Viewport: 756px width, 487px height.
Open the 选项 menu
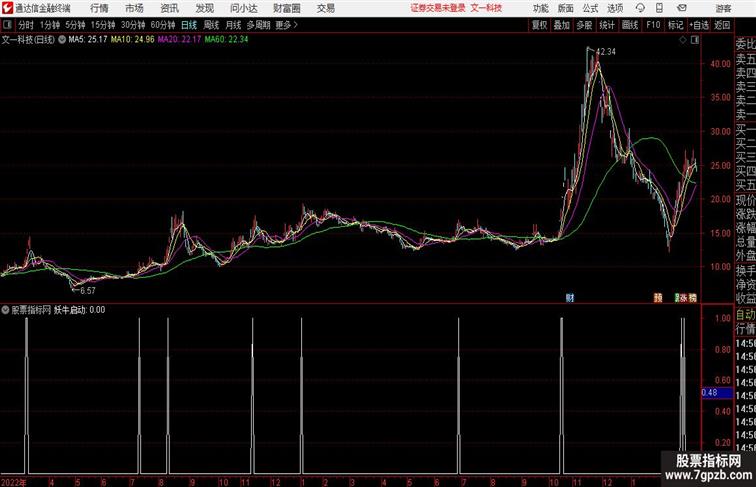click(615, 8)
